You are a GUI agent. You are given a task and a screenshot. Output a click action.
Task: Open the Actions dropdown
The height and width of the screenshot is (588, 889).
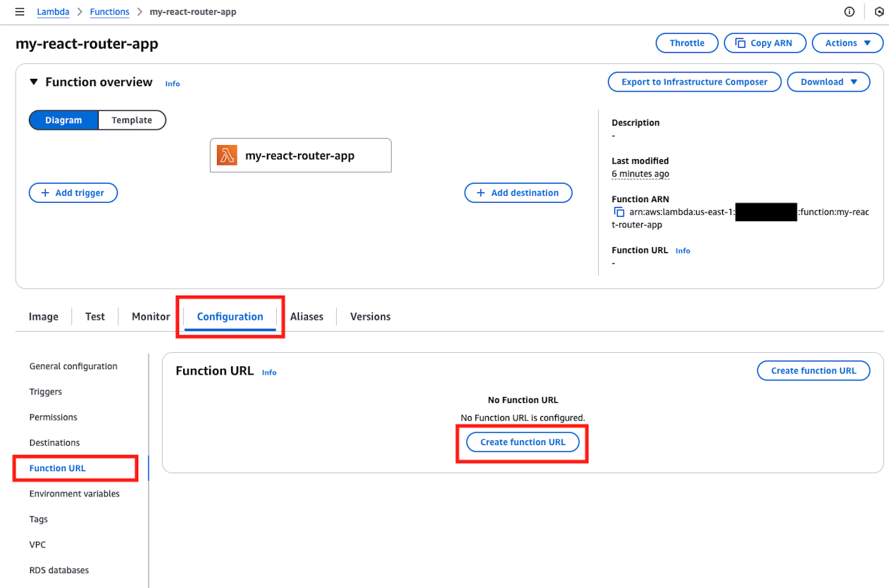(847, 43)
